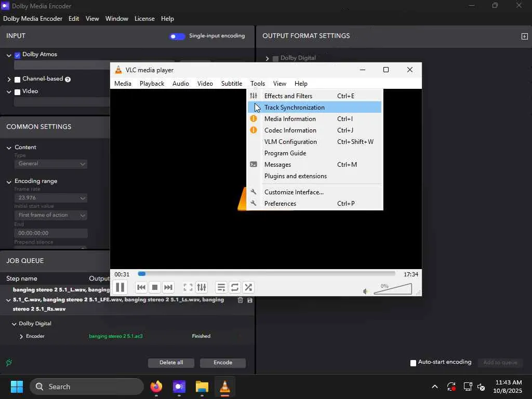
Task: Click Encode button
Action: pos(223,363)
